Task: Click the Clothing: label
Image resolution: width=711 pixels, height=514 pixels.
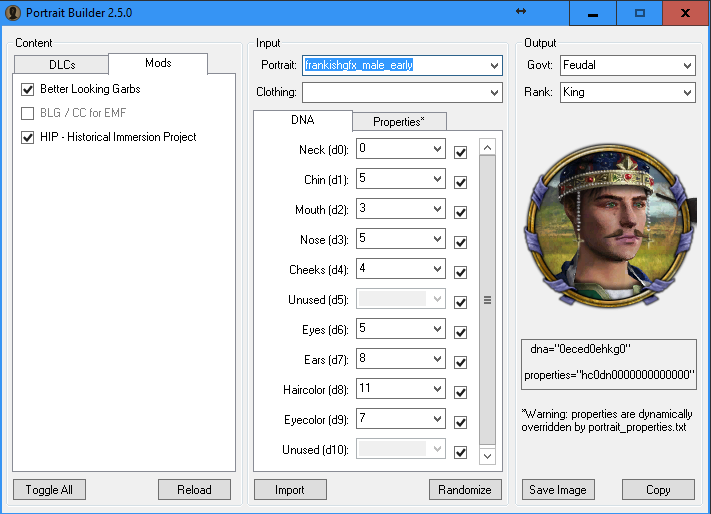Action: 276,92
